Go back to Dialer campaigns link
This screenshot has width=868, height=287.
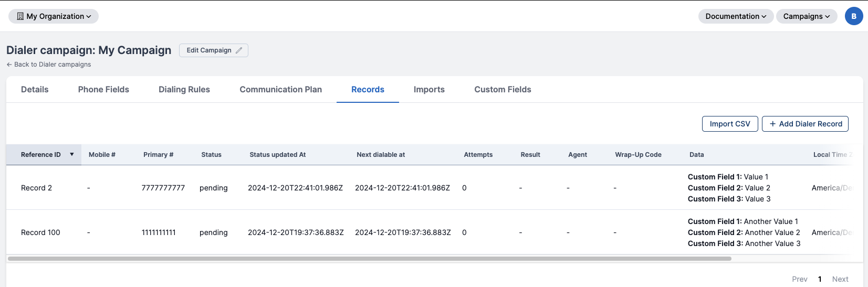click(x=49, y=65)
